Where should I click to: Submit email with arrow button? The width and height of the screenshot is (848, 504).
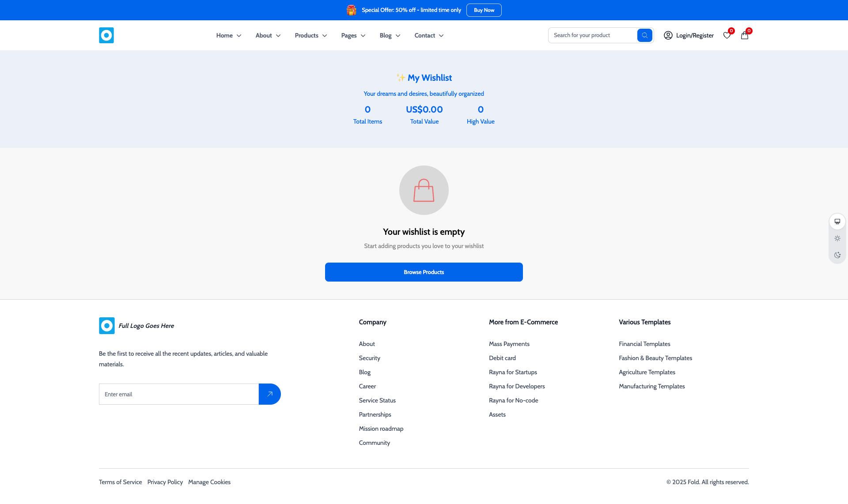pyautogui.click(x=269, y=394)
